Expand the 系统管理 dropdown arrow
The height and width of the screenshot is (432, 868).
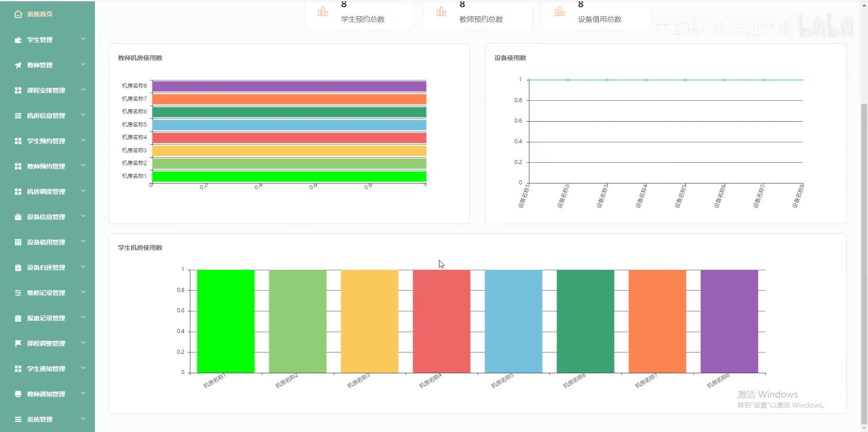pos(83,419)
